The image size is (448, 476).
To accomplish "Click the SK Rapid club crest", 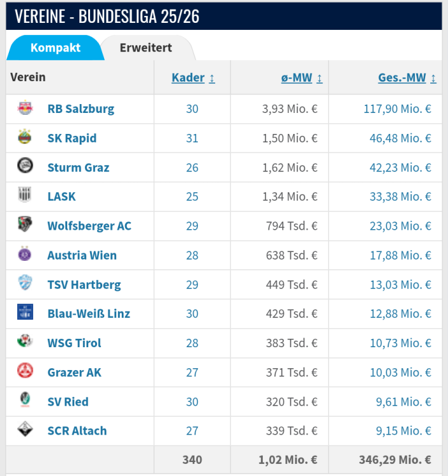I will point(25,138).
